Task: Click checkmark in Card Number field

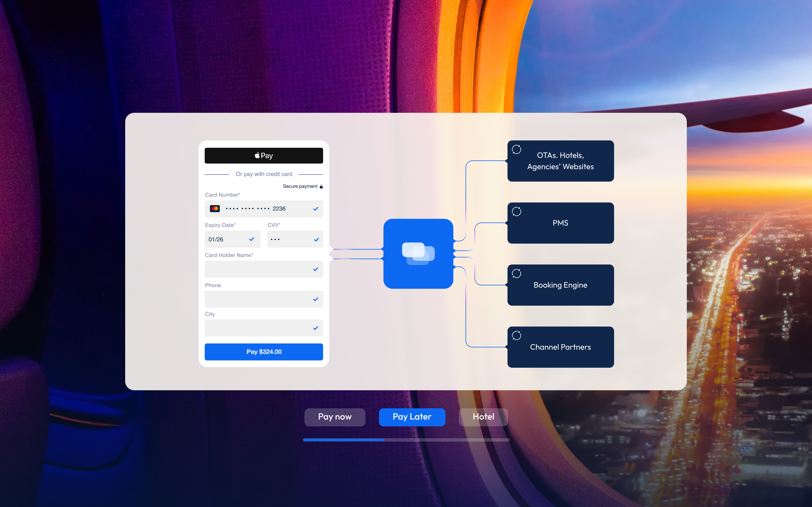Action: pos(315,209)
